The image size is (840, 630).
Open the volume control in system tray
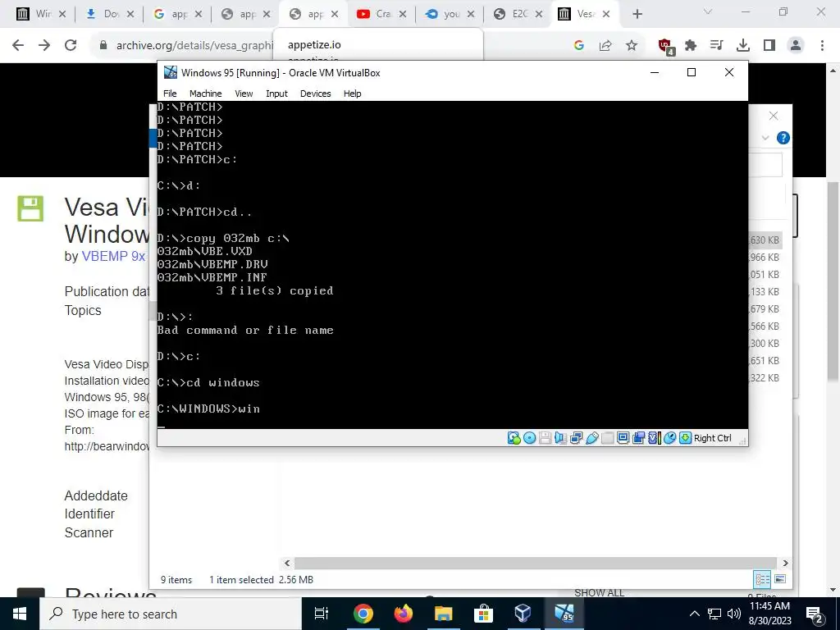coord(733,614)
